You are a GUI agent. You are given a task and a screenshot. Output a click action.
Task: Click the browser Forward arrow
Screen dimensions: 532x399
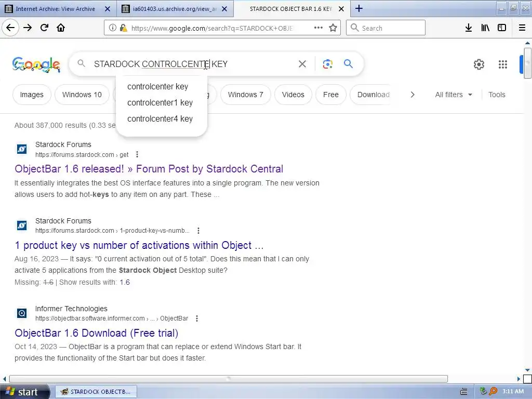point(28,28)
